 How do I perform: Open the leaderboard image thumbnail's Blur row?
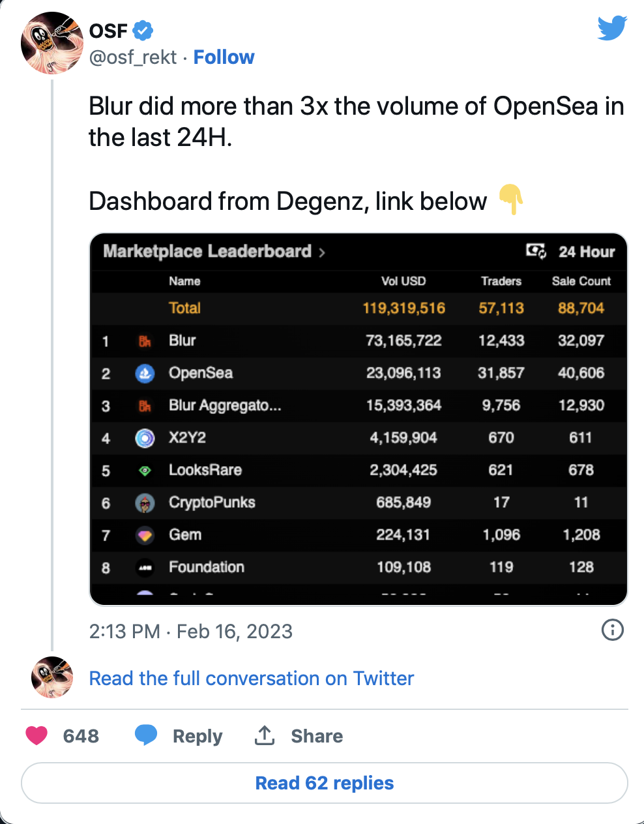pyautogui.click(x=358, y=341)
